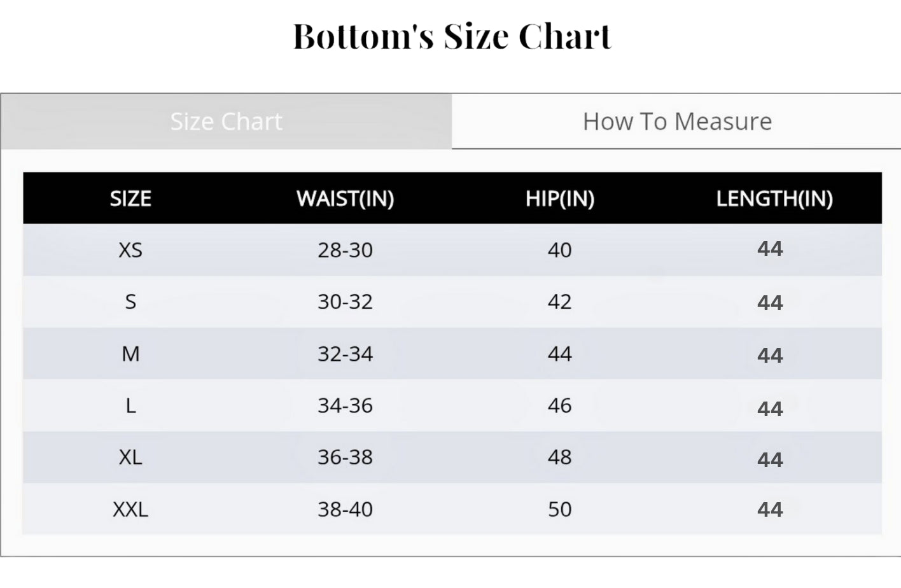
Task: Click the Bottom's Size Chart heading
Action: tap(452, 36)
